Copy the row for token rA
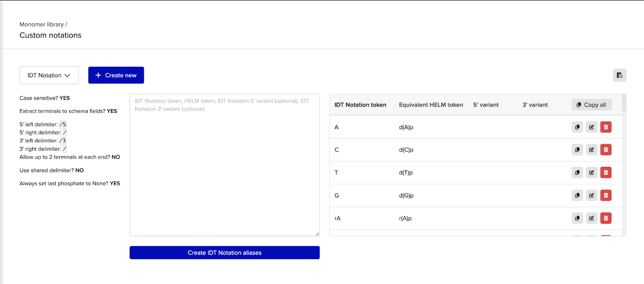The image size is (644, 284). click(577, 218)
